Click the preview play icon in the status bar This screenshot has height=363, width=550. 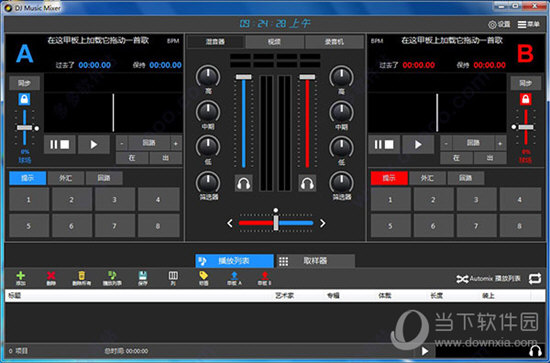(425, 351)
